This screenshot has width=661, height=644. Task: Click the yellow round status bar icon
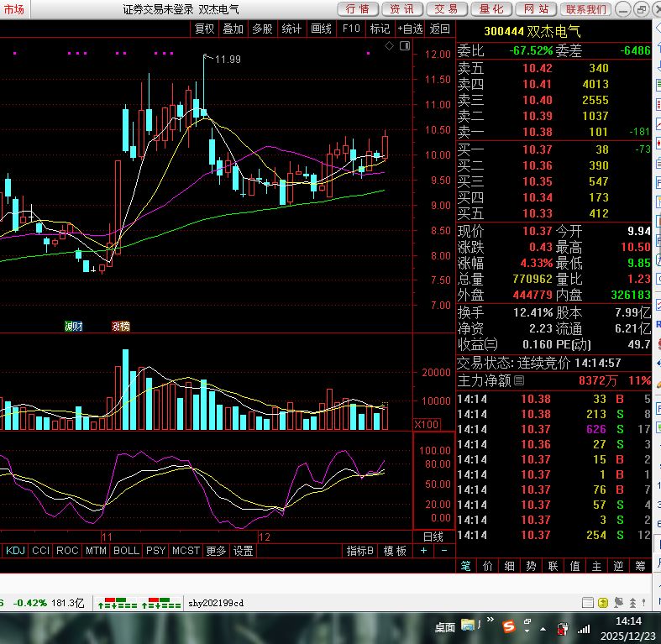click(x=603, y=603)
